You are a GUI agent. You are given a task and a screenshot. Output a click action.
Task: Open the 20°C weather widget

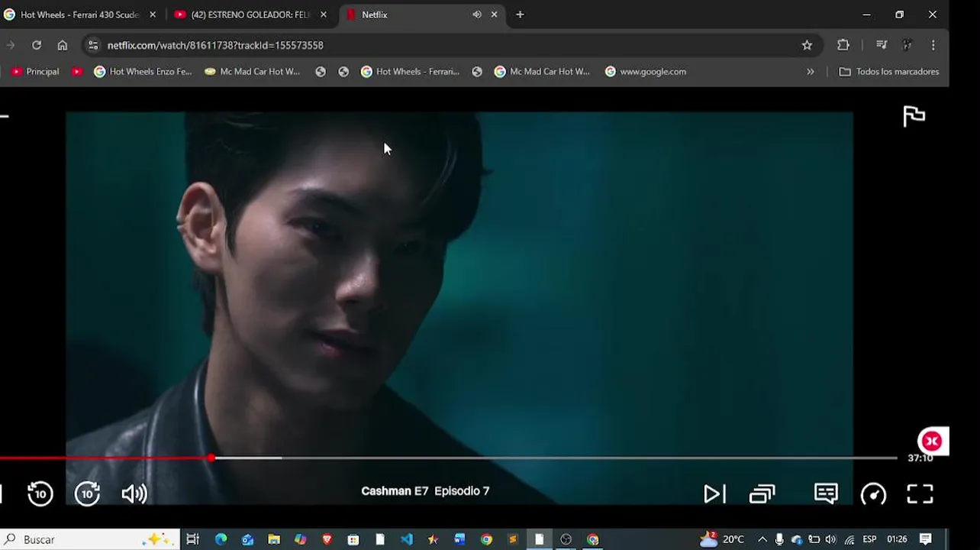coord(722,539)
